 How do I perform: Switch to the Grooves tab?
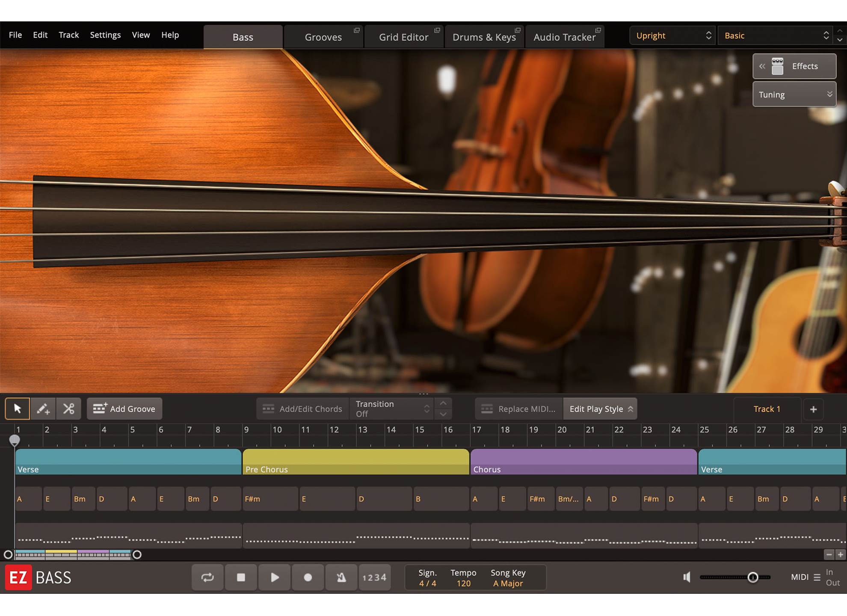tap(323, 37)
